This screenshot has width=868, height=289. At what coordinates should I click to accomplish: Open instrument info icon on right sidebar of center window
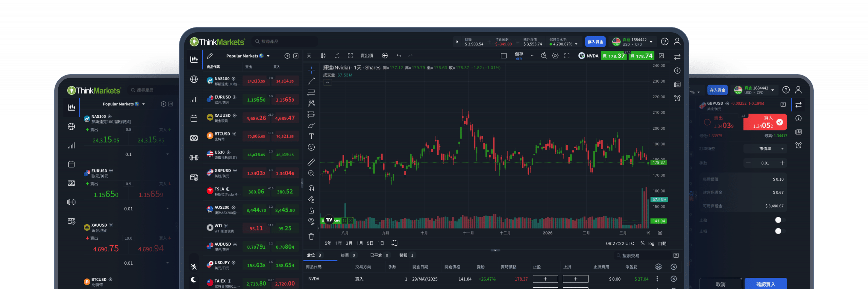(677, 71)
